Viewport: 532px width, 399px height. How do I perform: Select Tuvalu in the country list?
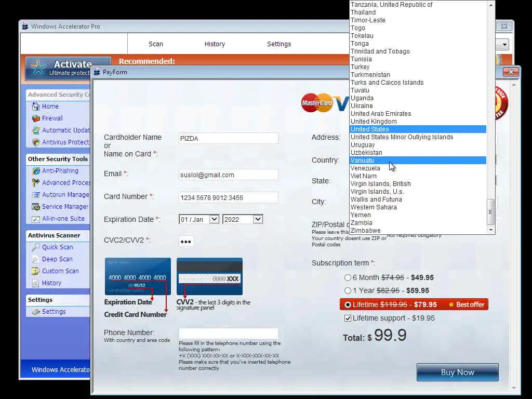tap(418, 90)
